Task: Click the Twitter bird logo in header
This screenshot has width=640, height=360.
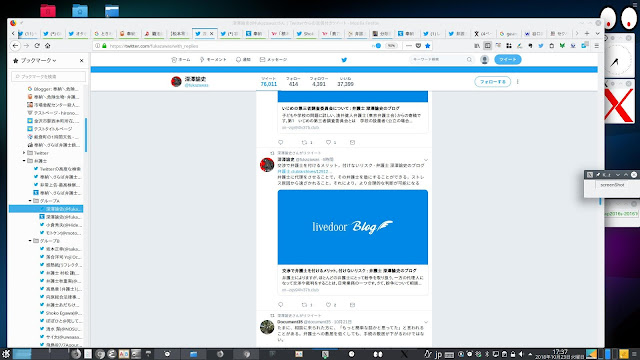Action: click(x=344, y=60)
